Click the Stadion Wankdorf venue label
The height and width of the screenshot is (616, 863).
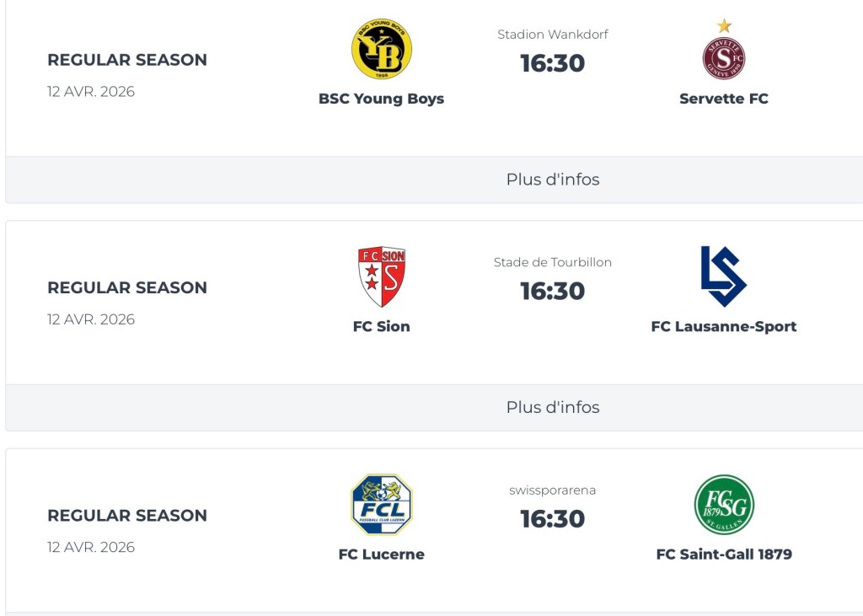553,35
